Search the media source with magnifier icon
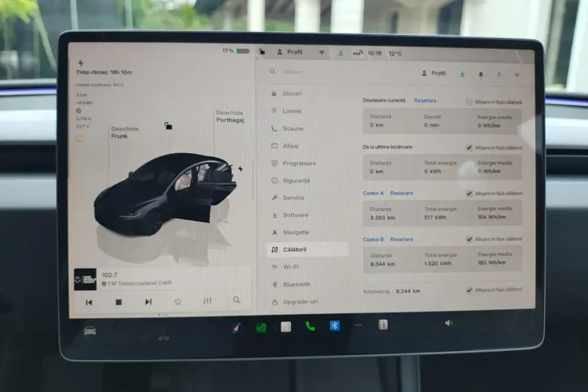Viewport: 588px width, 392px height. [237, 300]
